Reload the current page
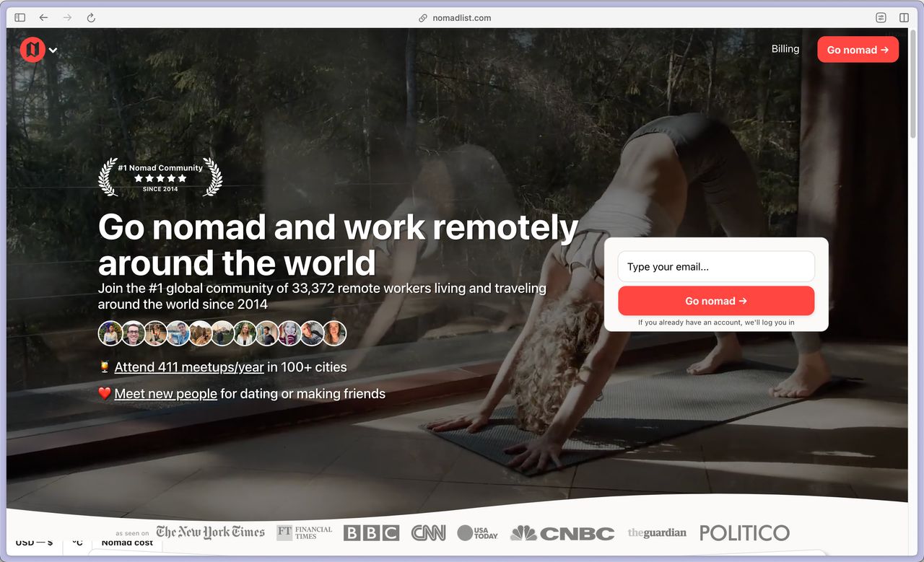 [x=91, y=17]
